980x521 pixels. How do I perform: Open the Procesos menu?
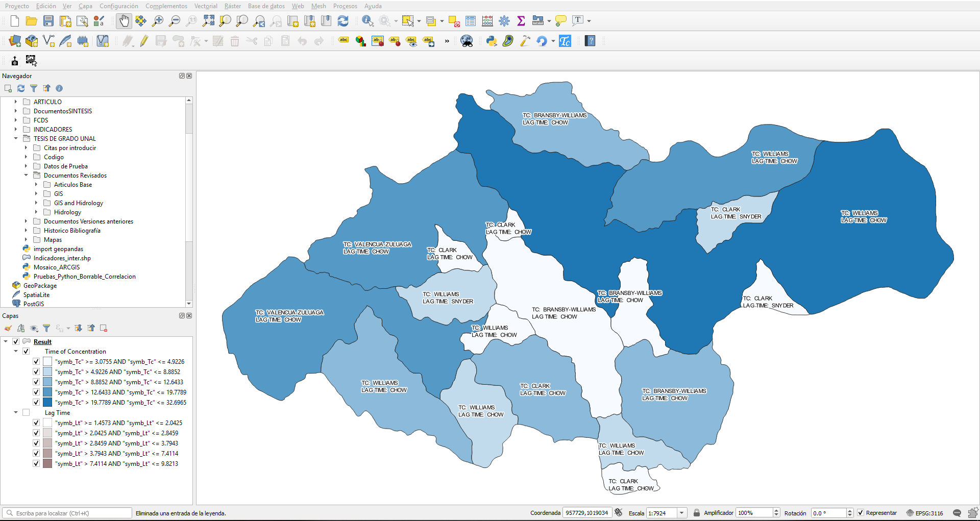[345, 6]
